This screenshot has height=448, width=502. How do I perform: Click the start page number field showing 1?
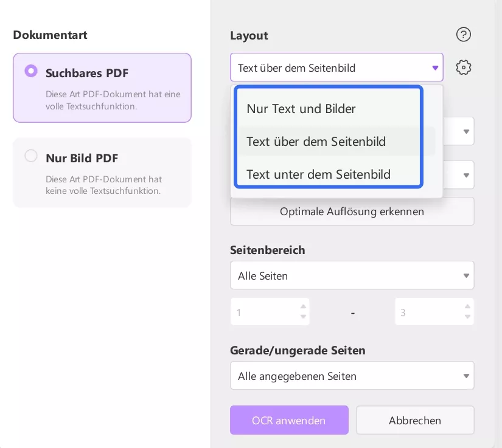tap(265, 311)
